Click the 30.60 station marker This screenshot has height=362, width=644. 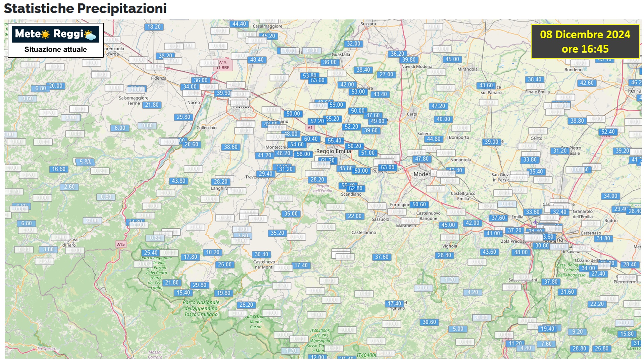429,322
